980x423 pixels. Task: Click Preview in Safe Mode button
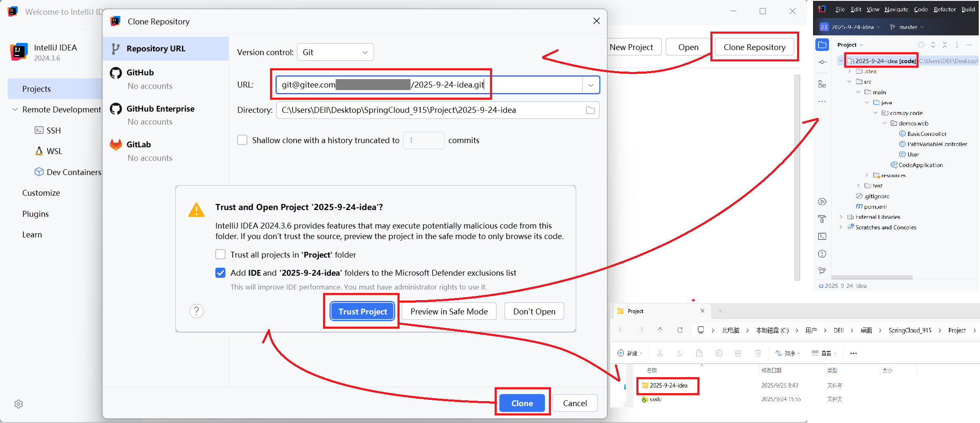pos(449,311)
